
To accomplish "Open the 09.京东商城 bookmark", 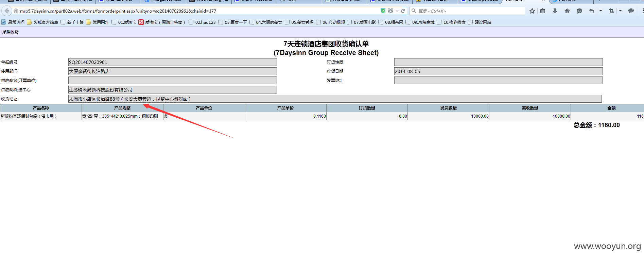I will tap(420, 22).
